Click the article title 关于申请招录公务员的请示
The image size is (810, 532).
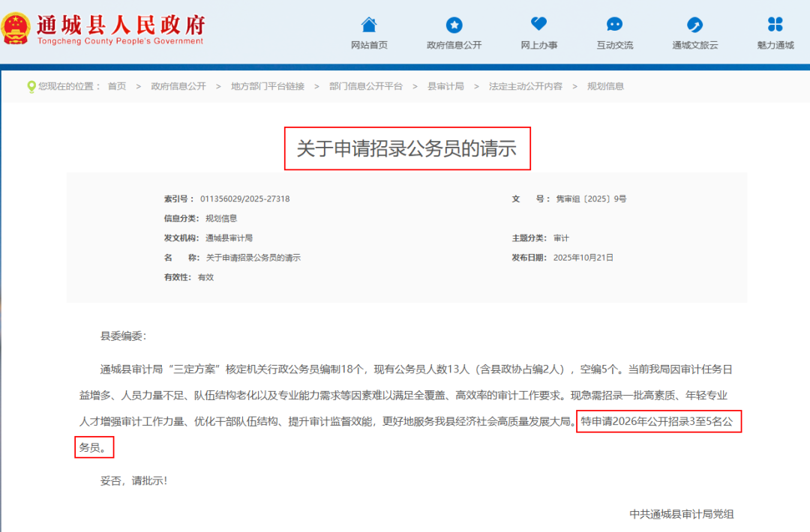pos(406,148)
